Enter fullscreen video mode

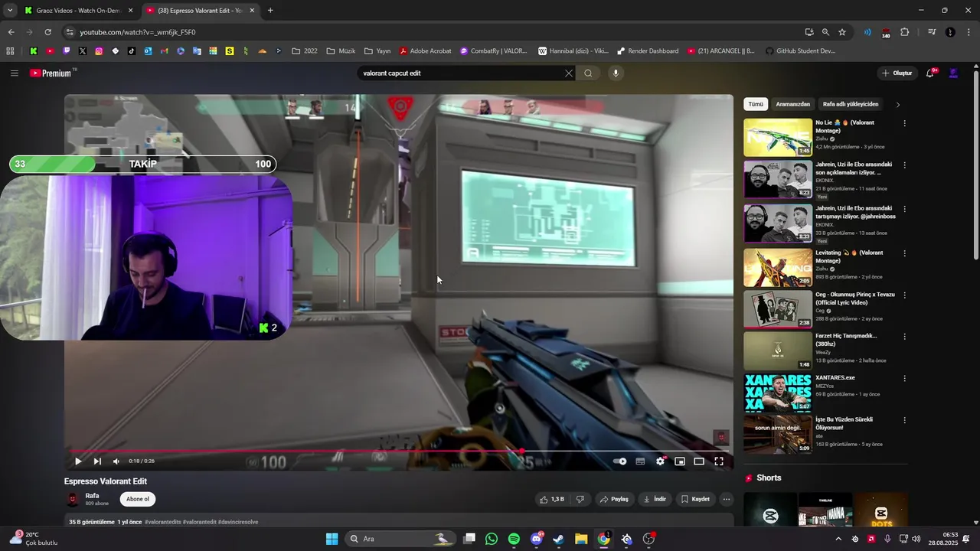[x=719, y=461]
